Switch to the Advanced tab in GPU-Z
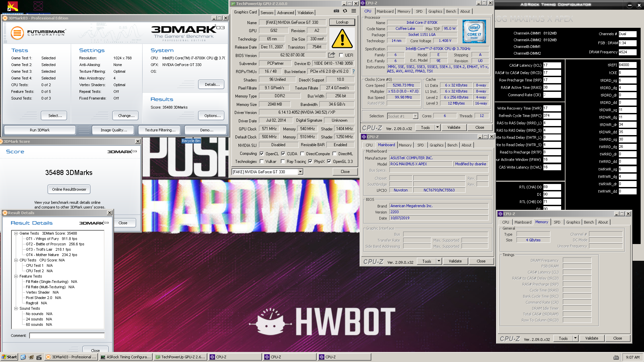 [x=285, y=13]
